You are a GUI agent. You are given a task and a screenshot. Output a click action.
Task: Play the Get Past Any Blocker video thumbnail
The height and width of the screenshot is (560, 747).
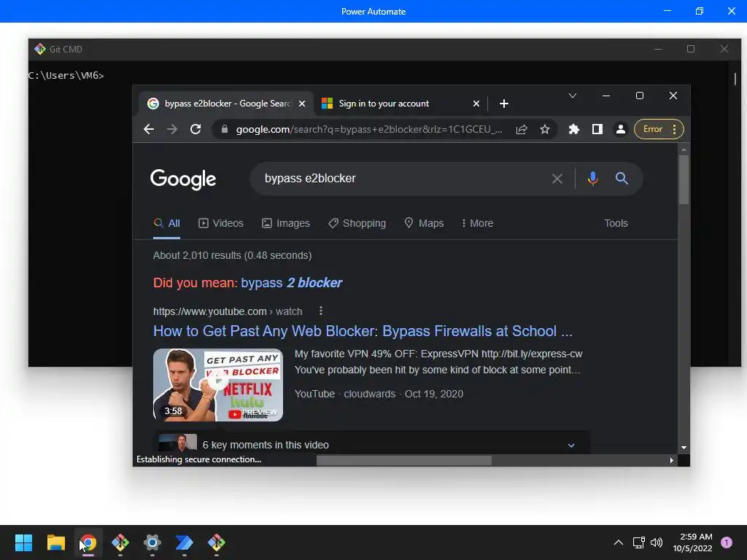(x=217, y=385)
